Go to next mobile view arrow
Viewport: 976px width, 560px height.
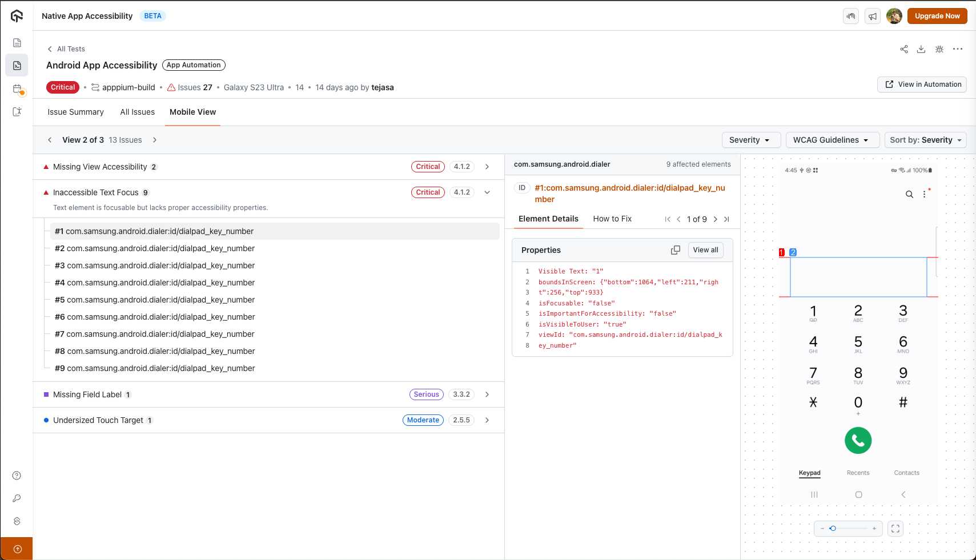point(155,140)
